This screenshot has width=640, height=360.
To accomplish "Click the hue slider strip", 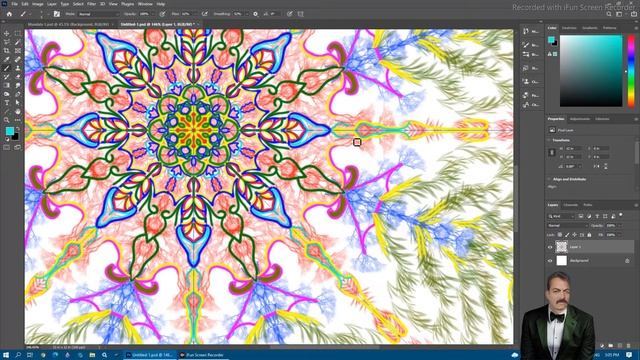I will pos(631,71).
